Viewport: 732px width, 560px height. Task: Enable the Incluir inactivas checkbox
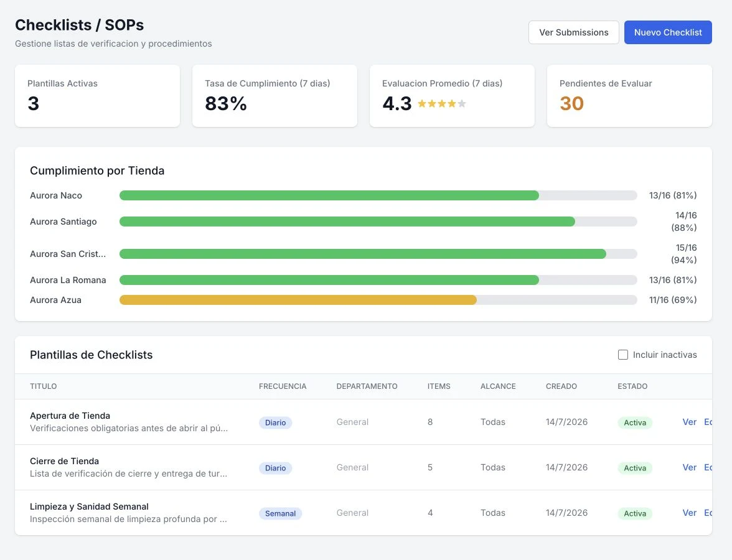622,355
